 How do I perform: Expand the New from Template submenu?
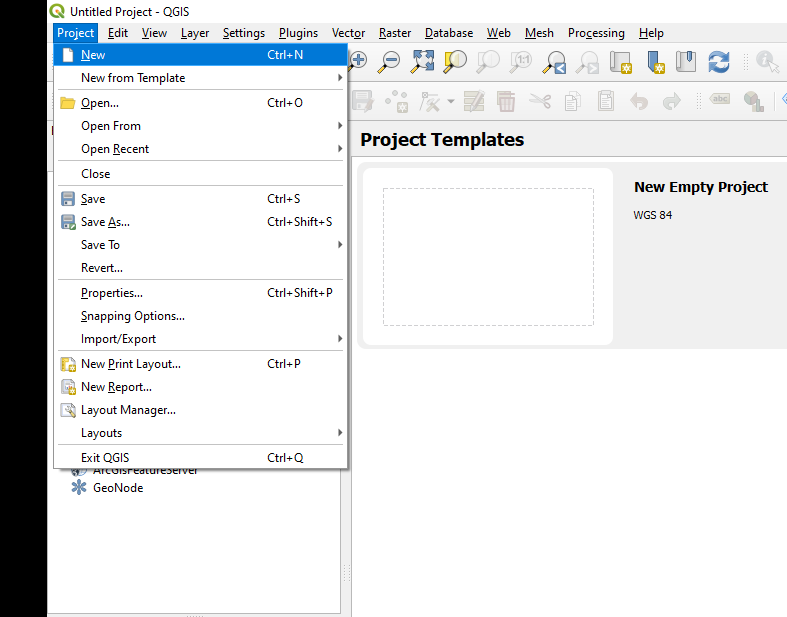coord(201,78)
